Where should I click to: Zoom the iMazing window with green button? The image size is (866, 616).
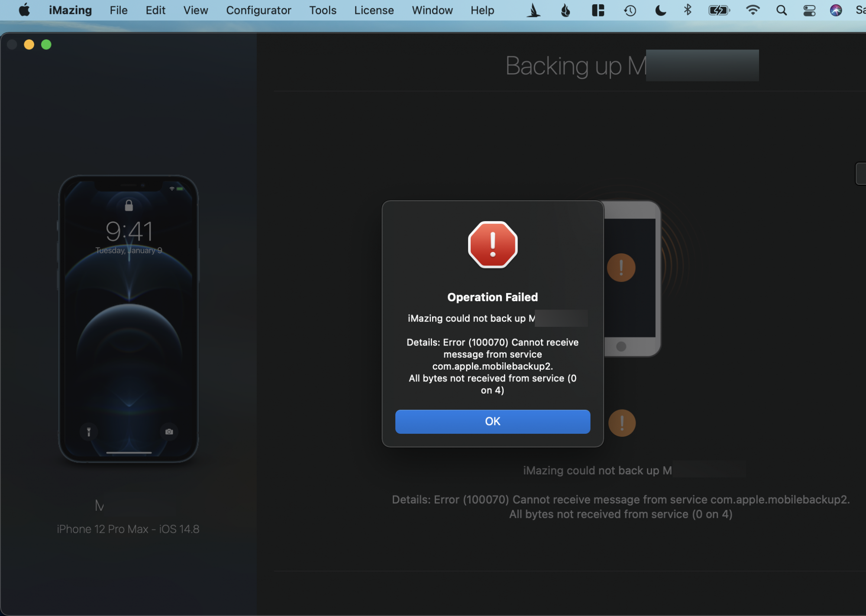coord(46,45)
